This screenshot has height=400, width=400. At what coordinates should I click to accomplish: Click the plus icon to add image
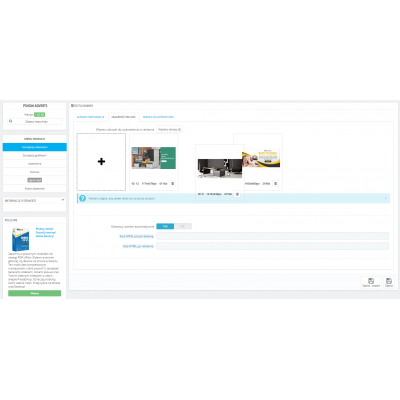pos(101,162)
